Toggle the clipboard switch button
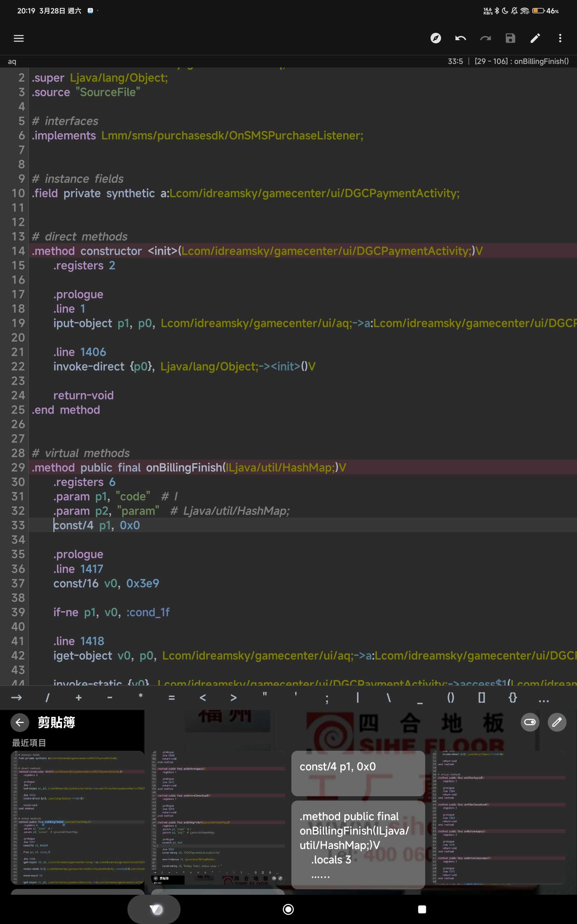The height and width of the screenshot is (924, 577). coord(530,722)
